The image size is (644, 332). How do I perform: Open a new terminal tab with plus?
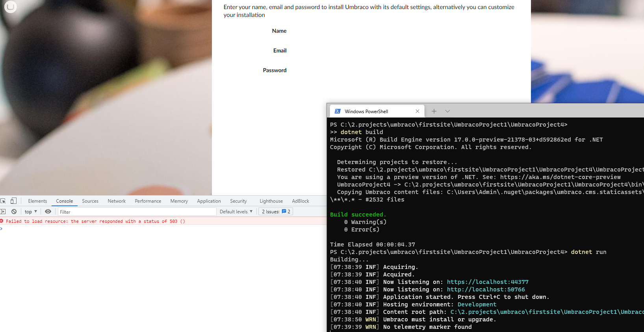pyautogui.click(x=434, y=111)
